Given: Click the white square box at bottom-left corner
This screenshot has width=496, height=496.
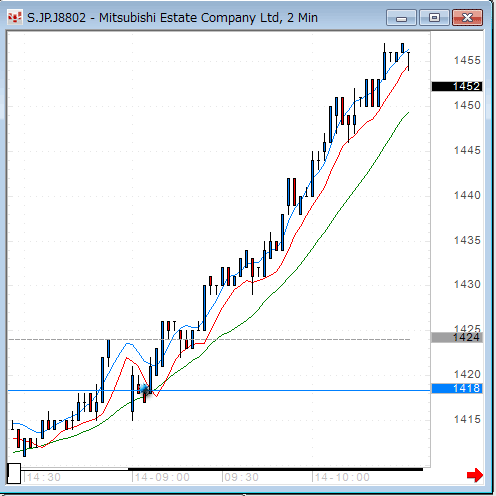Looking at the screenshot, I should pos(14,473).
